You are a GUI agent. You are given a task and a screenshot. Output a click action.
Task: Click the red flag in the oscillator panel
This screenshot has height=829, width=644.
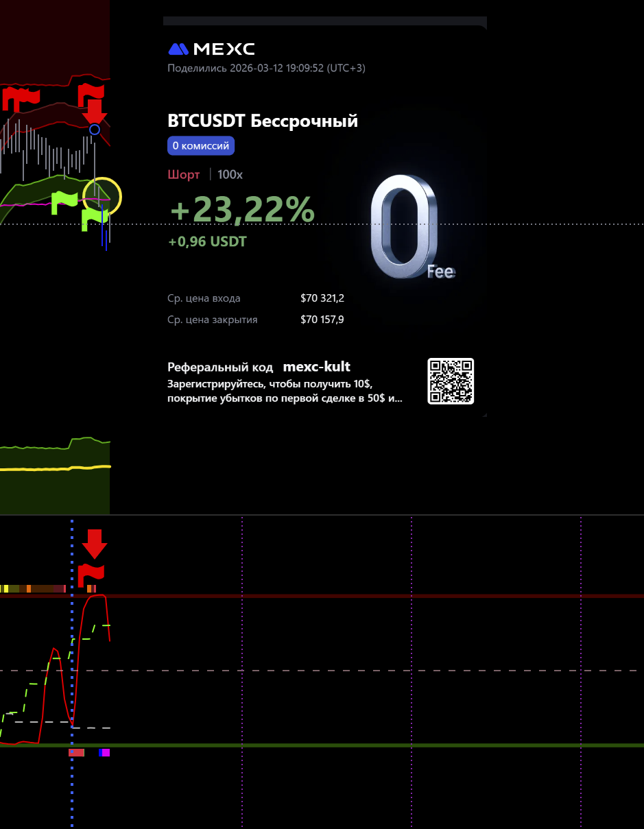[90, 575]
